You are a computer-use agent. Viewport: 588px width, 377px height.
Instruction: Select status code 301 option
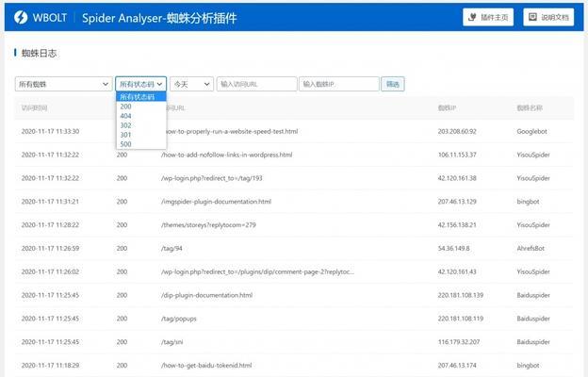pyautogui.click(x=141, y=135)
